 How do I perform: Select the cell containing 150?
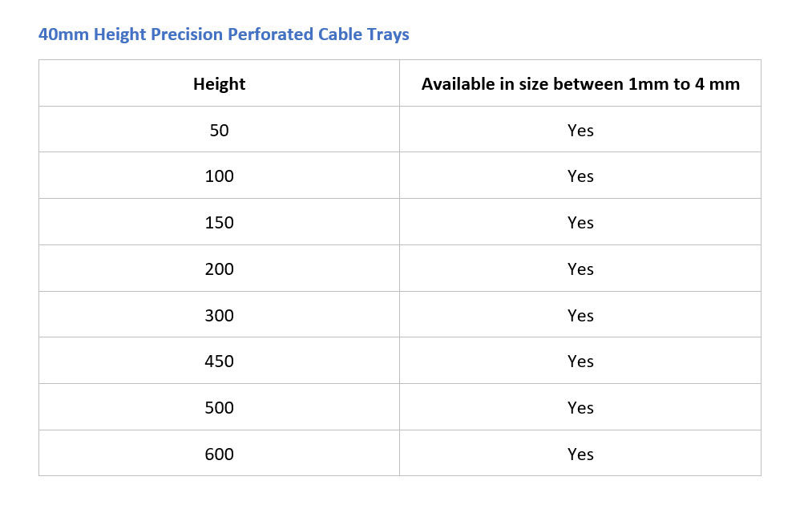(x=219, y=223)
